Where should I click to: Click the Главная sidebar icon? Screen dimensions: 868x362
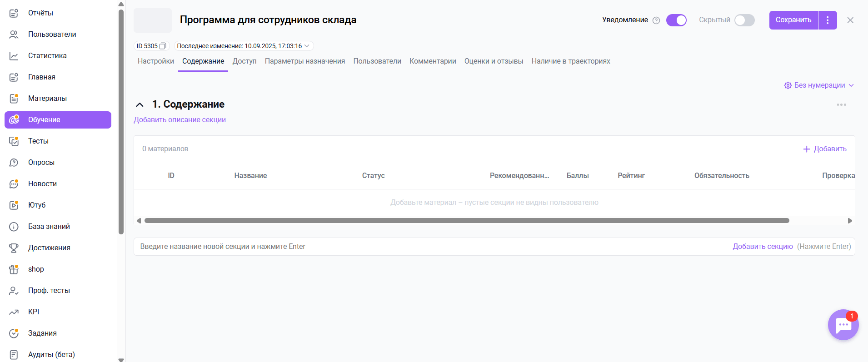pos(14,77)
